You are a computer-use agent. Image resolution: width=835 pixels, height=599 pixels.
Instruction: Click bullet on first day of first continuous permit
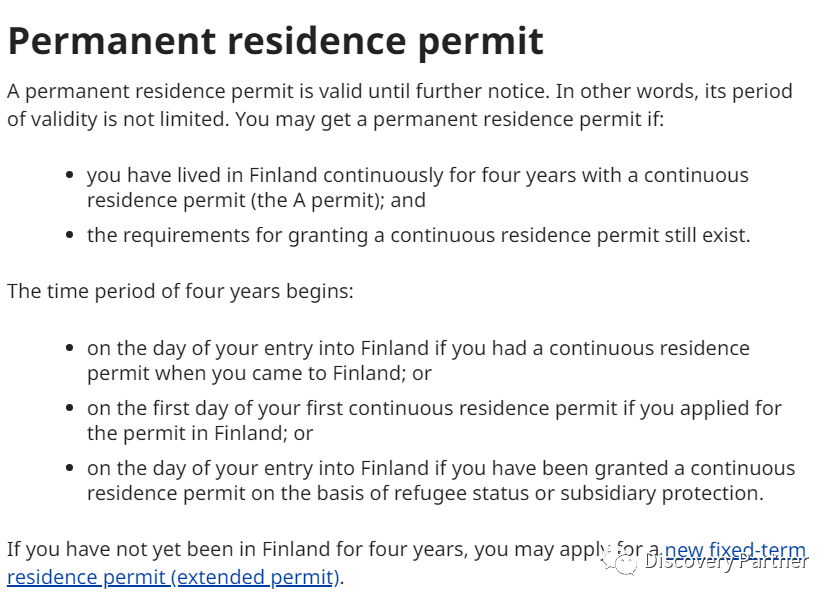point(434,421)
